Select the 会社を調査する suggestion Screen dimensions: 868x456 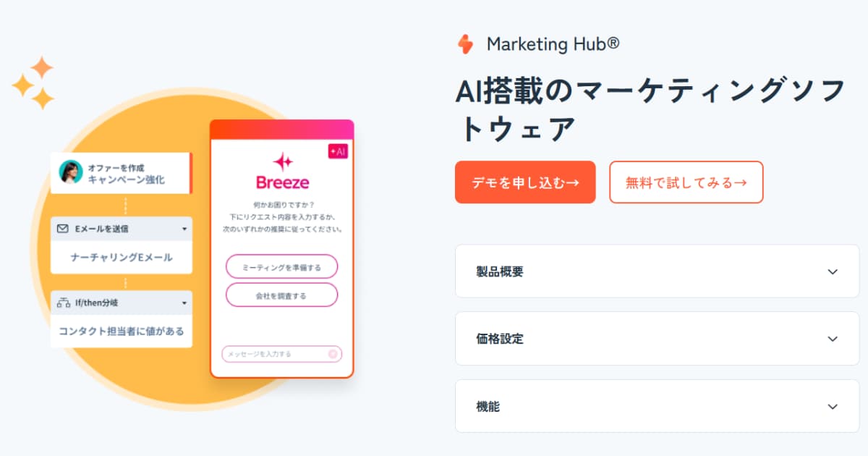282,295
